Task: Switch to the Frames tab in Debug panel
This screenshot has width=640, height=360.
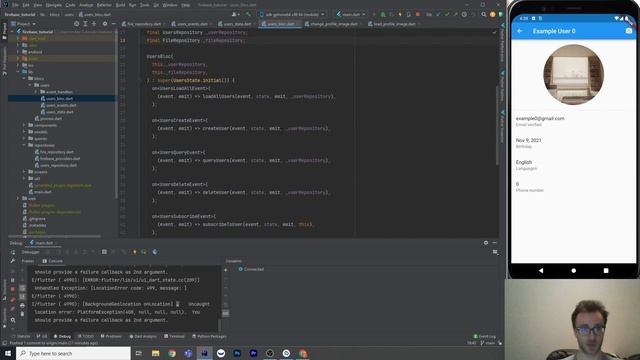Action: (28, 261)
